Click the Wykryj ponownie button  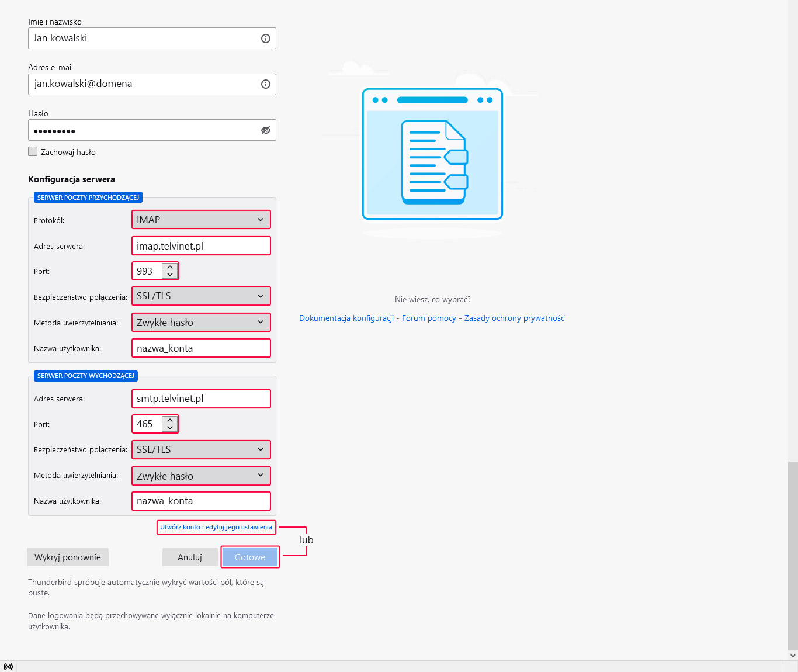(68, 557)
